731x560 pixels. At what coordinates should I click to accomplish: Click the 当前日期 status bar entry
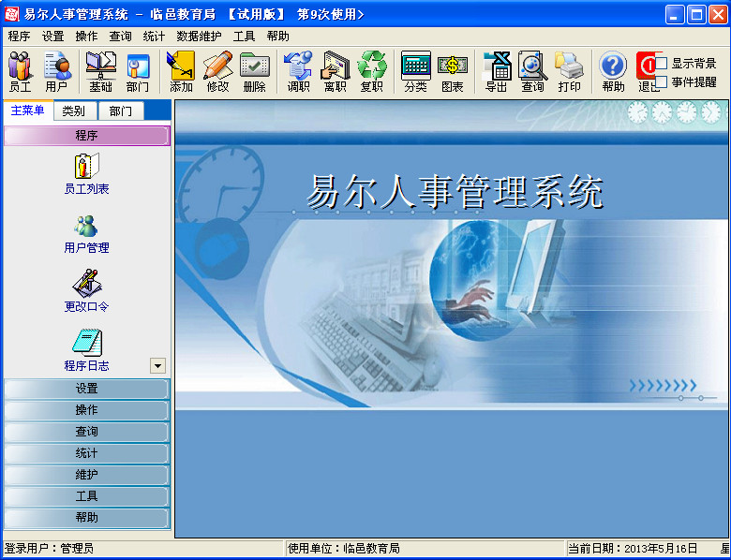point(633,549)
